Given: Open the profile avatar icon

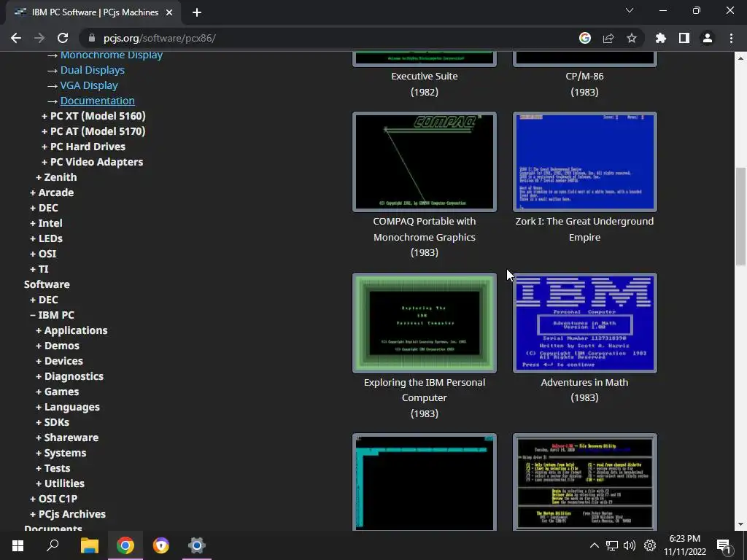Looking at the screenshot, I should coord(708,38).
